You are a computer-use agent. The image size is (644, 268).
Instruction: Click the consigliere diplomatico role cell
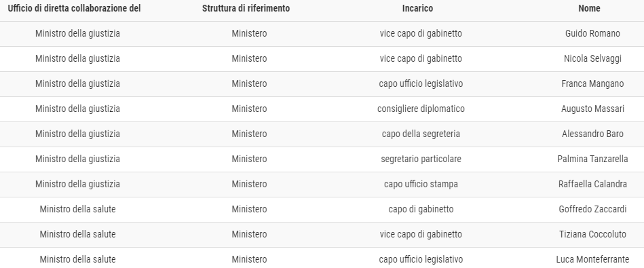click(x=421, y=109)
